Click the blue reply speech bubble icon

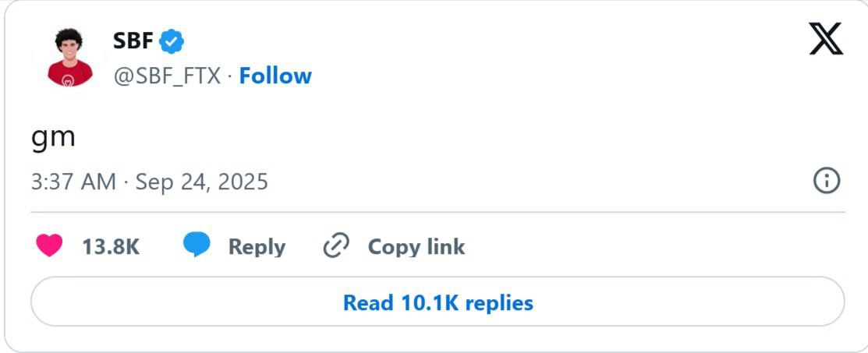pyautogui.click(x=197, y=245)
